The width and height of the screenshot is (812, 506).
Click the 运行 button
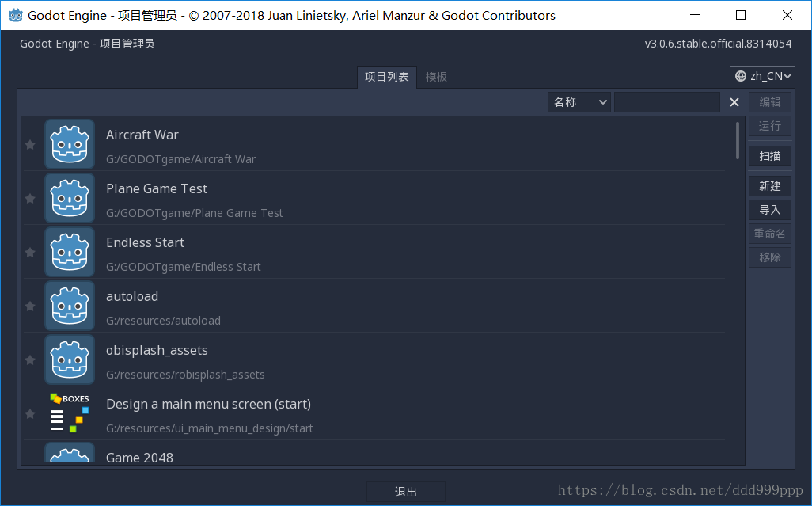pyautogui.click(x=770, y=126)
